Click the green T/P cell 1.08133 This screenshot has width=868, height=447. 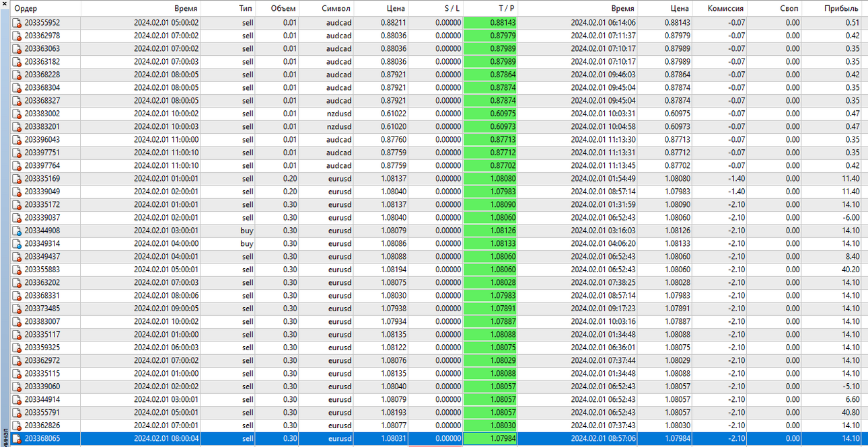(x=490, y=243)
